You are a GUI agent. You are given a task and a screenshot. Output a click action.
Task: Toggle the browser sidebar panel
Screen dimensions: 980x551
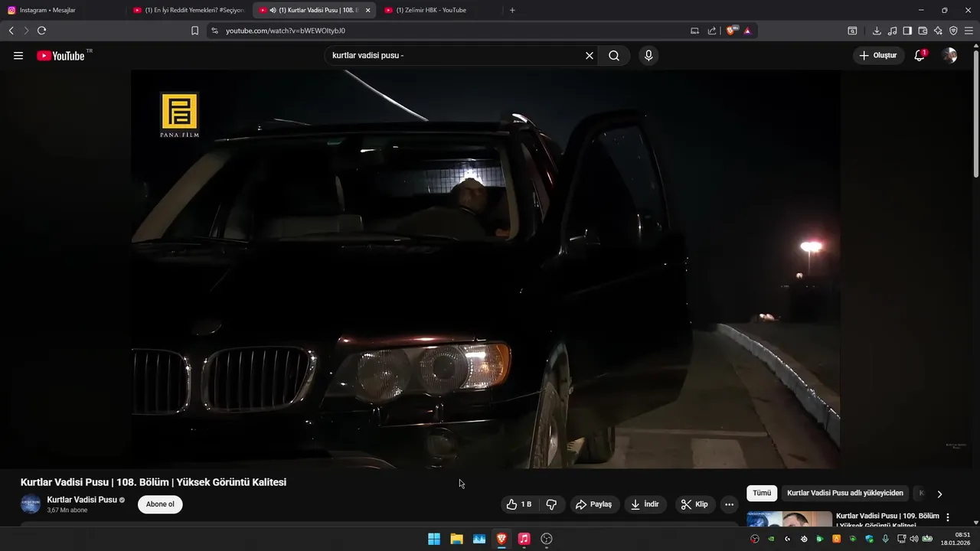coord(907,31)
